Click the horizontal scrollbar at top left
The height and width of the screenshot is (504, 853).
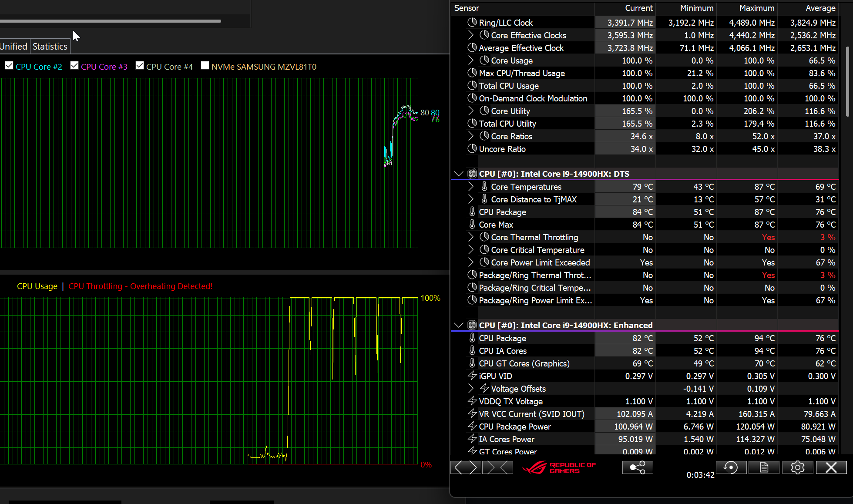(111, 21)
